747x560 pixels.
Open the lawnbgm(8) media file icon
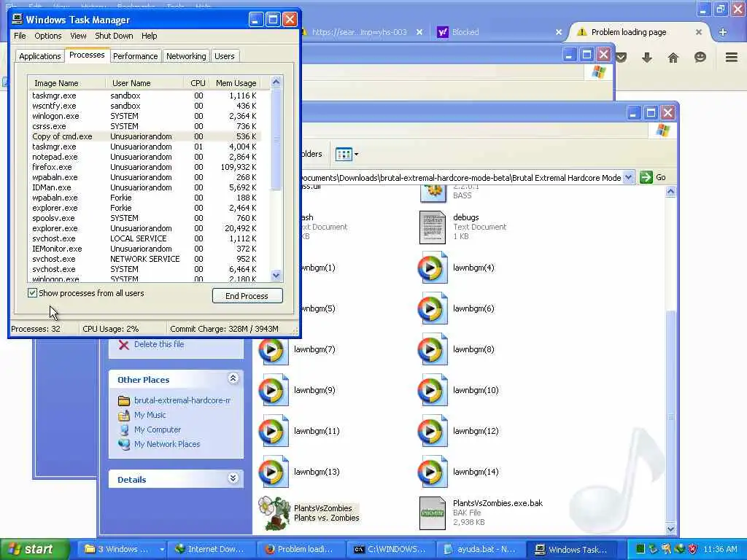432,349
